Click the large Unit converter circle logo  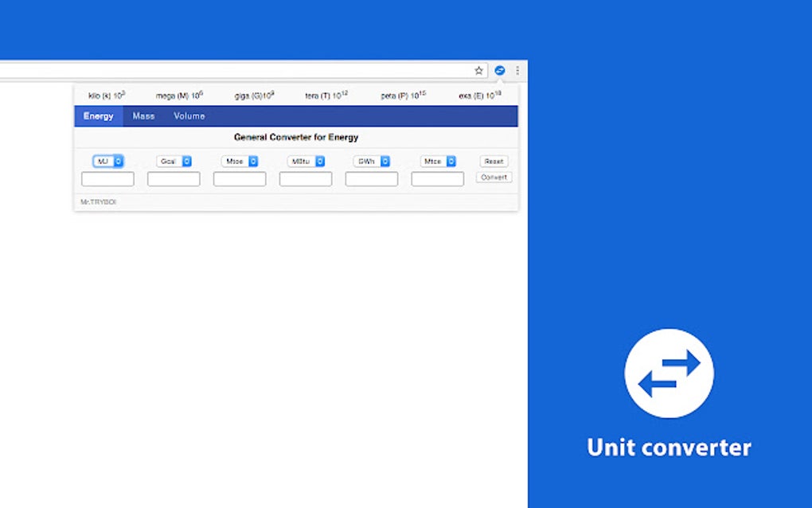tap(669, 373)
